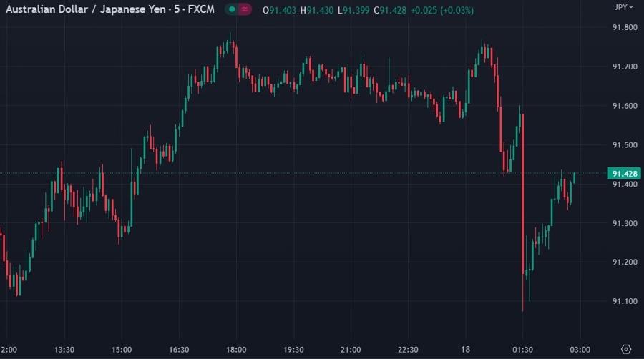This screenshot has width=644, height=359.
Task: Click the pink delayed data indicator
Action: [245, 9]
